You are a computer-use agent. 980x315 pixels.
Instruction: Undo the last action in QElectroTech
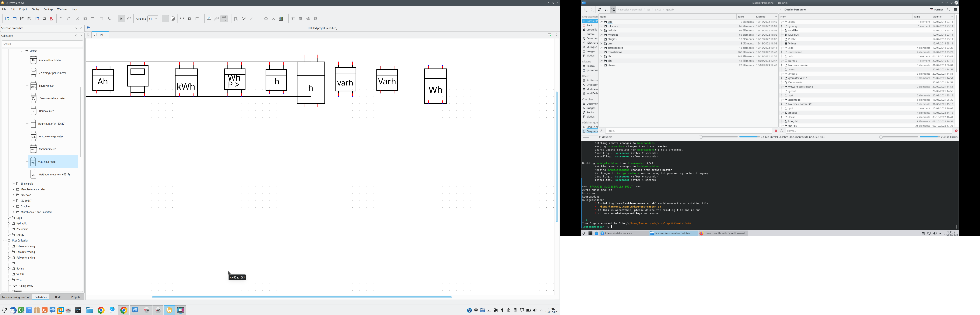pyautogui.click(x=61, y=19)
